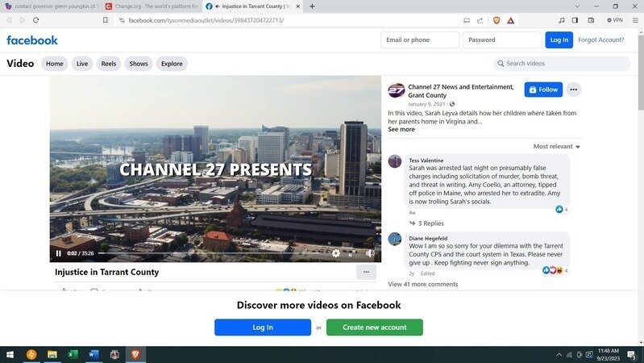Open more options beside video title
The height and width of the screenshot is (363, 644).
point(366,273)
